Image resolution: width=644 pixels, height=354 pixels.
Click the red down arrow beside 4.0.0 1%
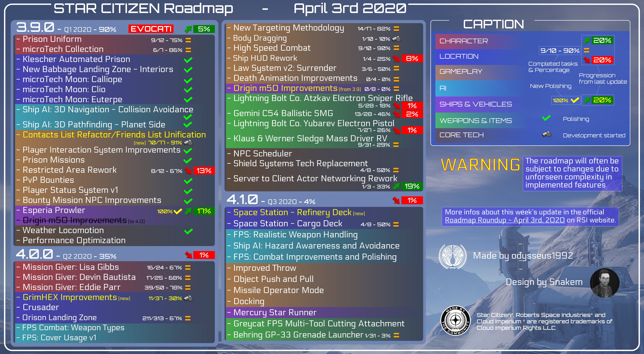coord(188,255)
